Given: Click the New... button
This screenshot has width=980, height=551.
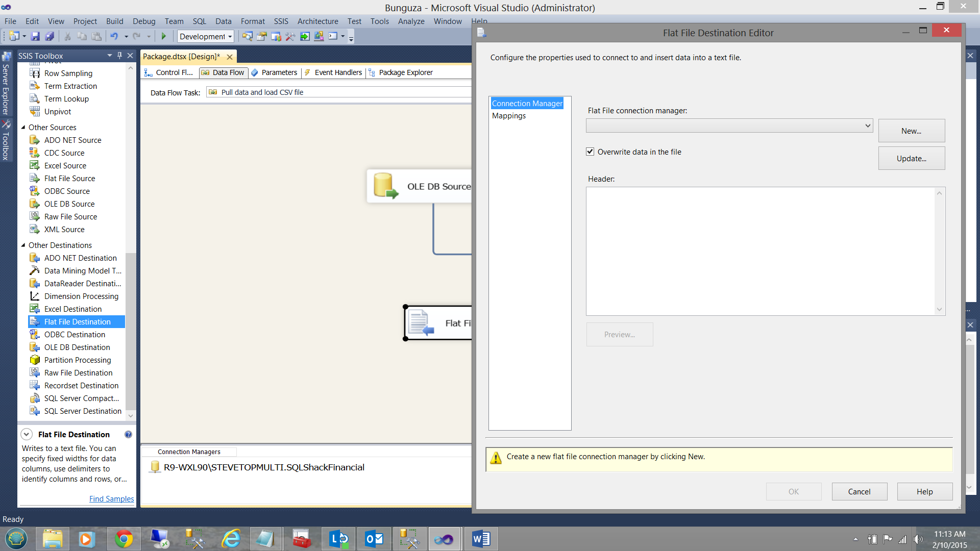Looking at the screenshot, I should 911,131.
